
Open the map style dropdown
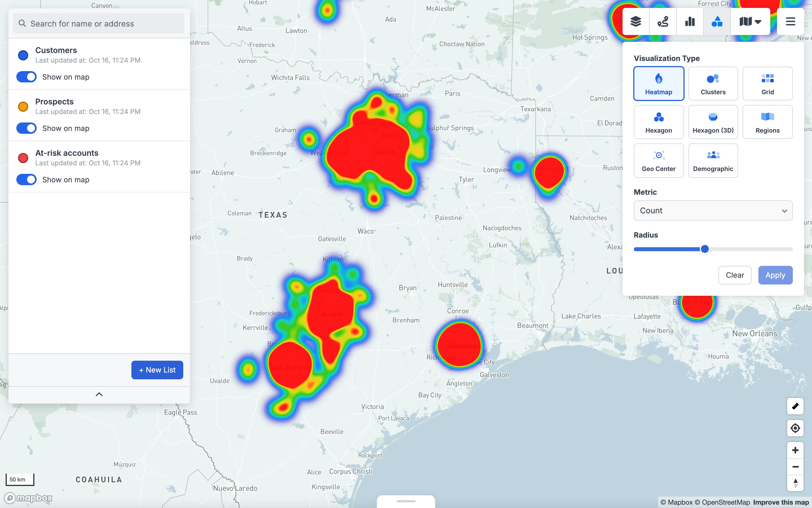(750, 22)
